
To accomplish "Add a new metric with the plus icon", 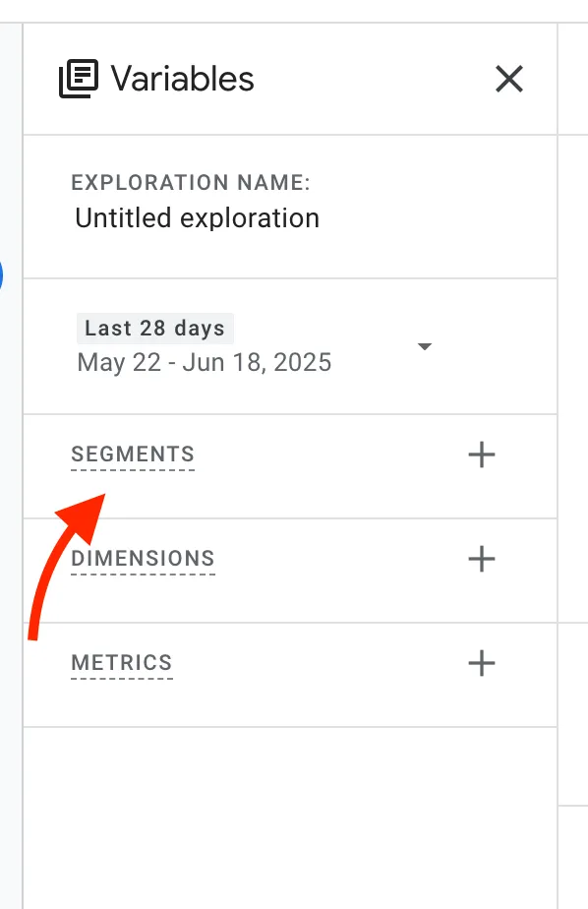I will tap(482, 663).
